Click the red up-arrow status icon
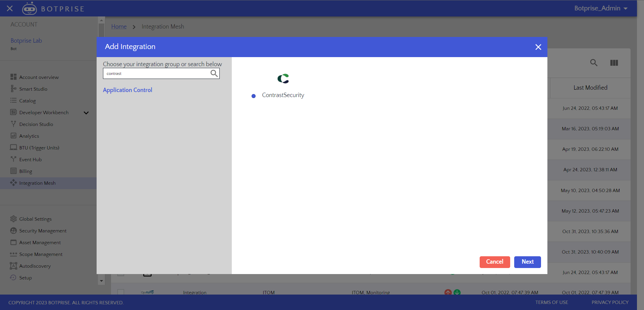Image resolution: width=644 pixels, height=310 pixels. (x=448, y=292)
